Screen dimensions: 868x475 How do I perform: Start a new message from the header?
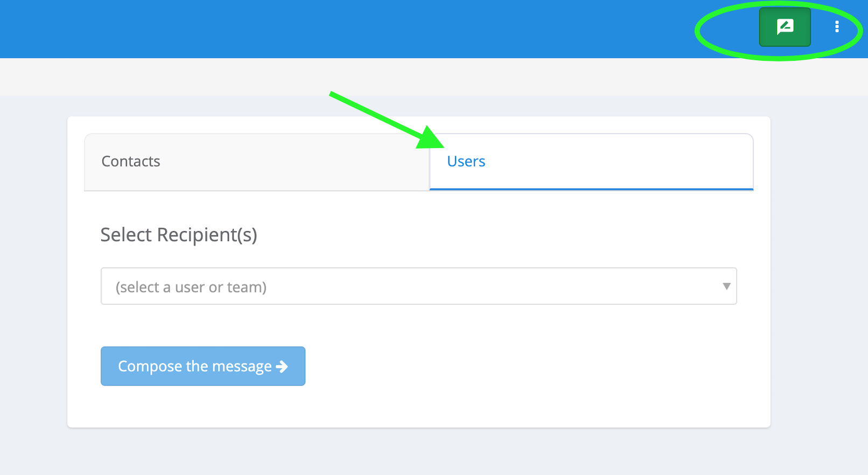[785, 27]
